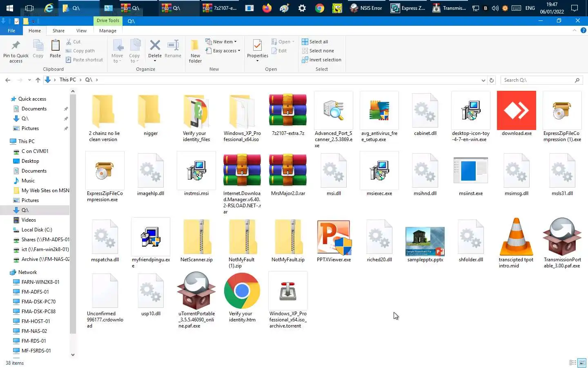Open the New item dropdown

[221, 42]
